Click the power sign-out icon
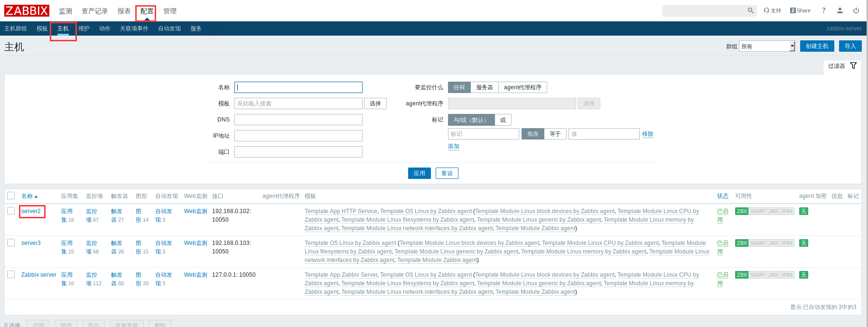The width and height of the screenshot is (868, 327). (856, 10)
